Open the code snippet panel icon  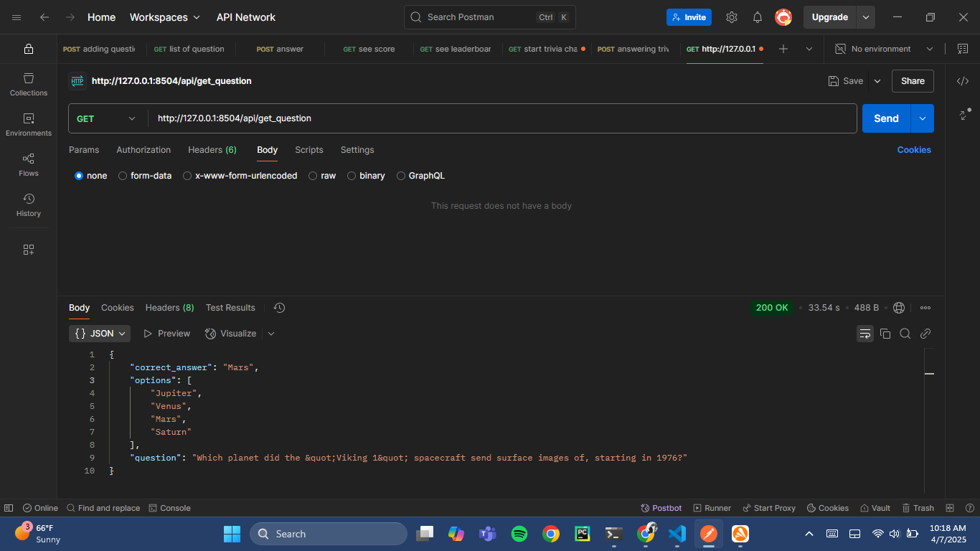tap(963, 81)
